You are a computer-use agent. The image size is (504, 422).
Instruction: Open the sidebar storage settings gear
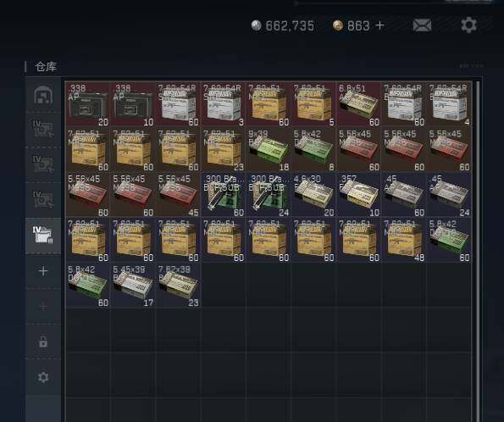[43, 377]
